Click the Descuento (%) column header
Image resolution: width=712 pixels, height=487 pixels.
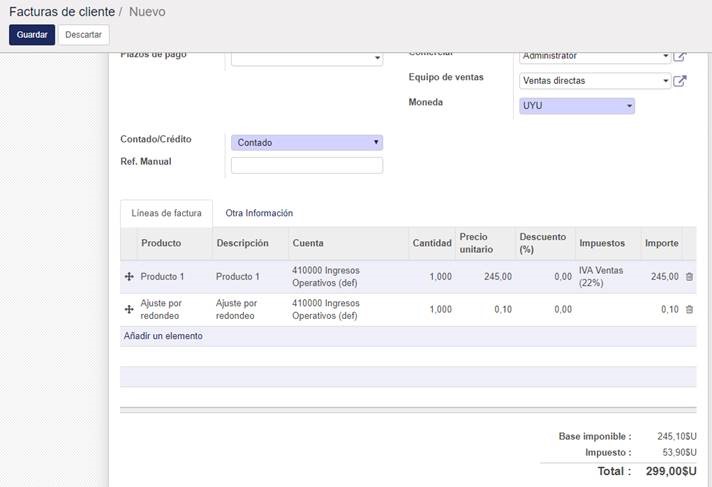tap(543, 243)
